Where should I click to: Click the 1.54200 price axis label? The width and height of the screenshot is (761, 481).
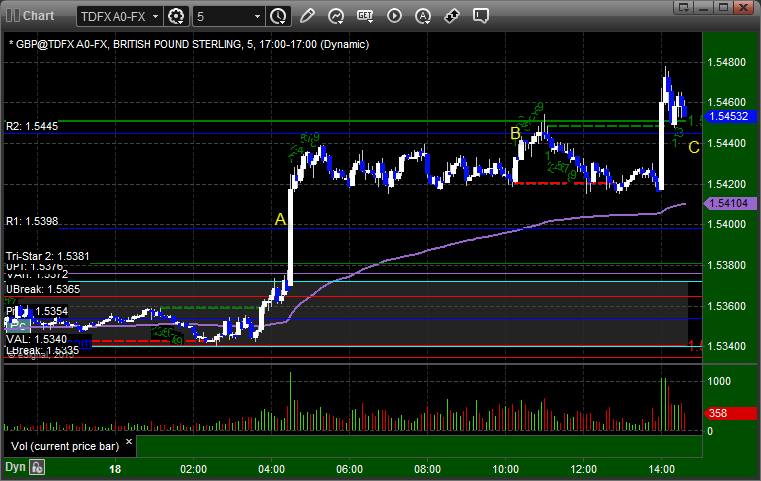coord(727,184)
